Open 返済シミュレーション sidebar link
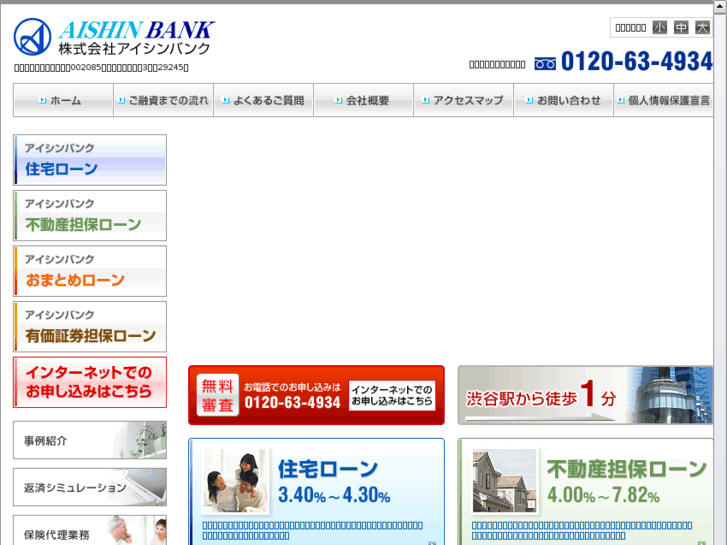727x545 pixels. [90, 487]
